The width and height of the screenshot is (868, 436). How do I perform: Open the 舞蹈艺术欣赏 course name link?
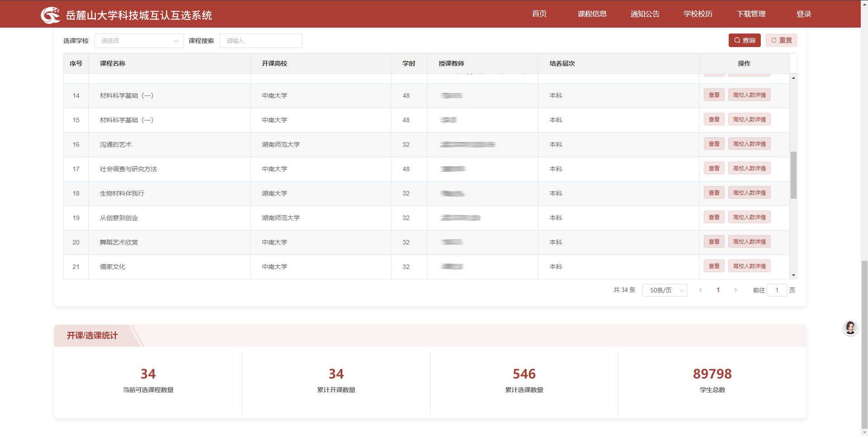pyautogui.click(x=119, y=242)
